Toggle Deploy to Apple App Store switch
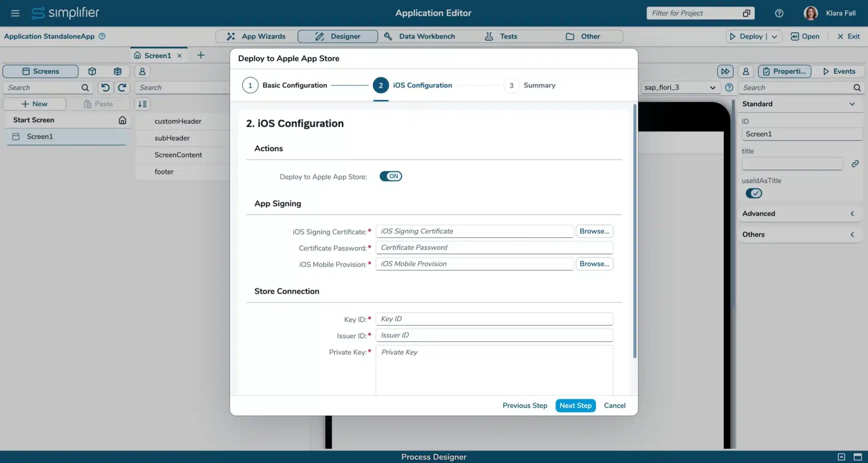 [x=390, y=176]
